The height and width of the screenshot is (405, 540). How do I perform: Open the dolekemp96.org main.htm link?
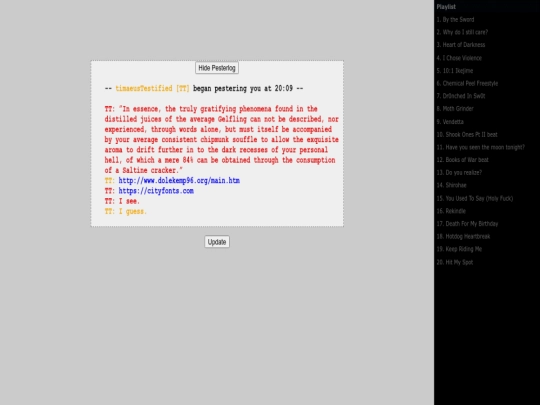[179, 180]
